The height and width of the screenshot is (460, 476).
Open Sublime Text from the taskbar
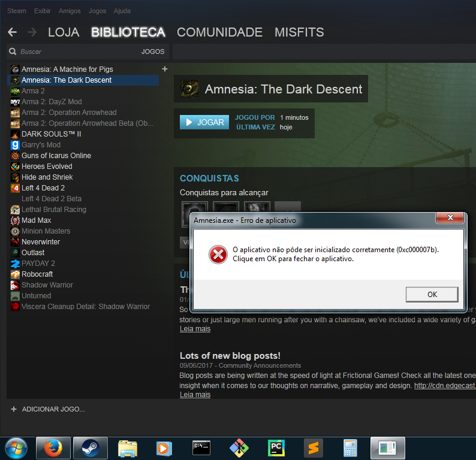(x=314, y=447)
